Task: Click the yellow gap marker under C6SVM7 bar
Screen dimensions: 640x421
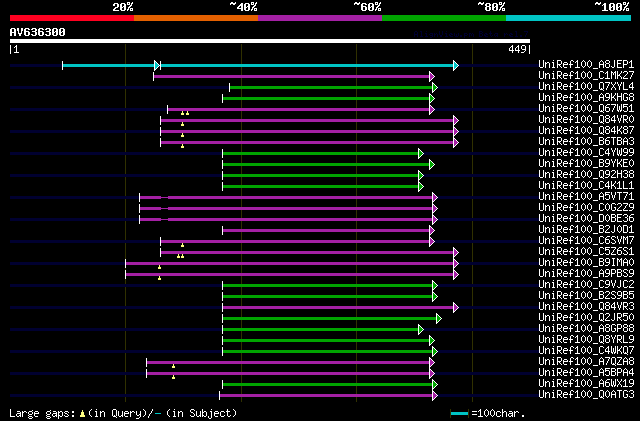Action: point(182,245)
